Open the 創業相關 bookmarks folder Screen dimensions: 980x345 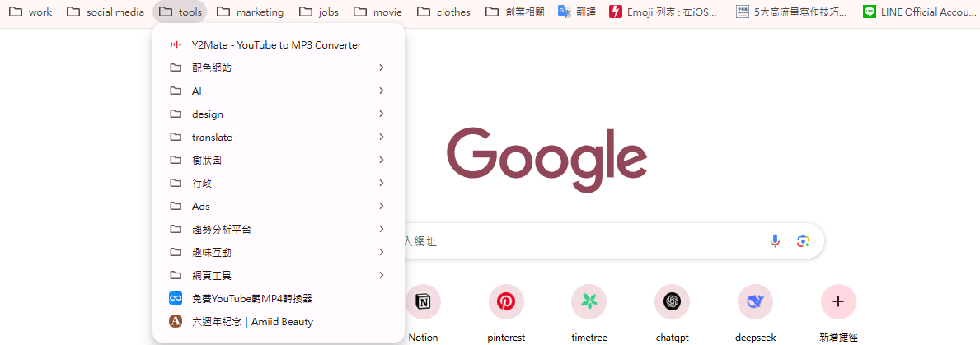pyautogui.click(x=515, y=12)
